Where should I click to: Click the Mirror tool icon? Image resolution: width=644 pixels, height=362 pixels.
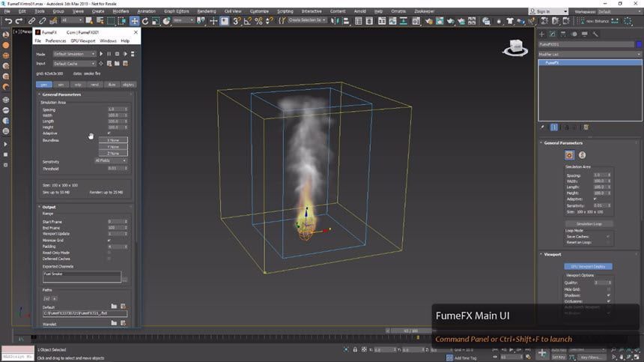click(x=335, y=21)
